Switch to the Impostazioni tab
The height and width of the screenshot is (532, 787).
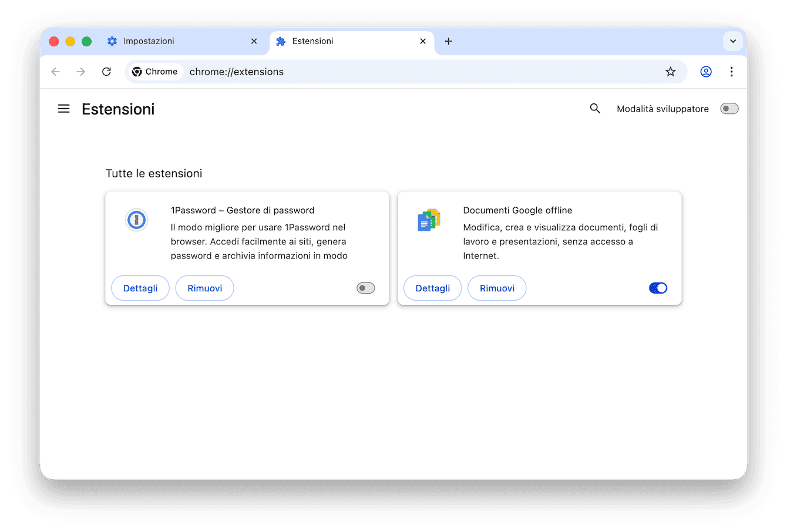(x=182, y=41)
